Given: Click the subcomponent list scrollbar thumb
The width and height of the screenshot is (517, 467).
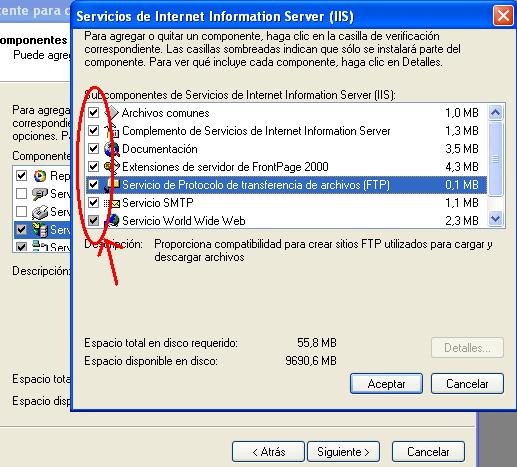Looking at the screenshot, I should [495, 159].
